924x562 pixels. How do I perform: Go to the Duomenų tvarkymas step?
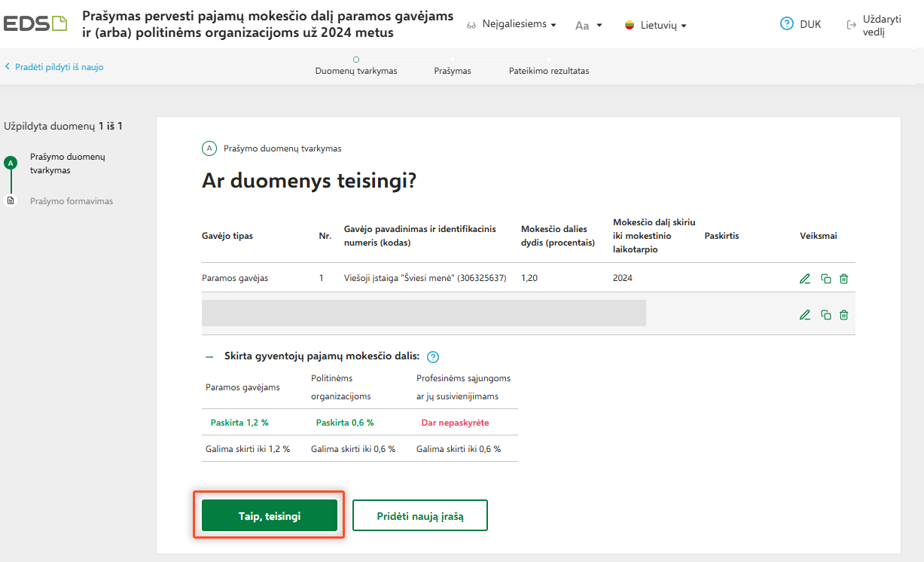coord(356,71)
